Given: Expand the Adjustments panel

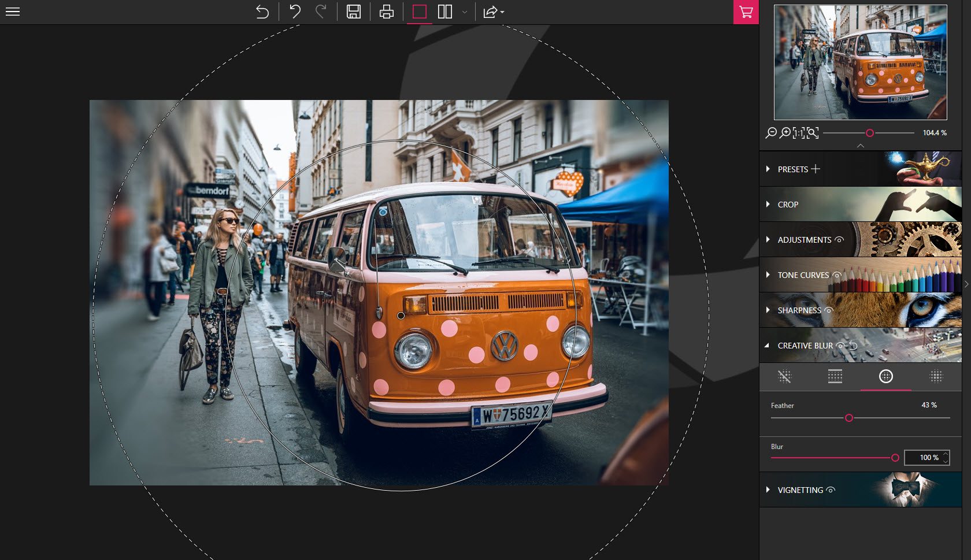Looking at the screenshot, I should [768, 239].
